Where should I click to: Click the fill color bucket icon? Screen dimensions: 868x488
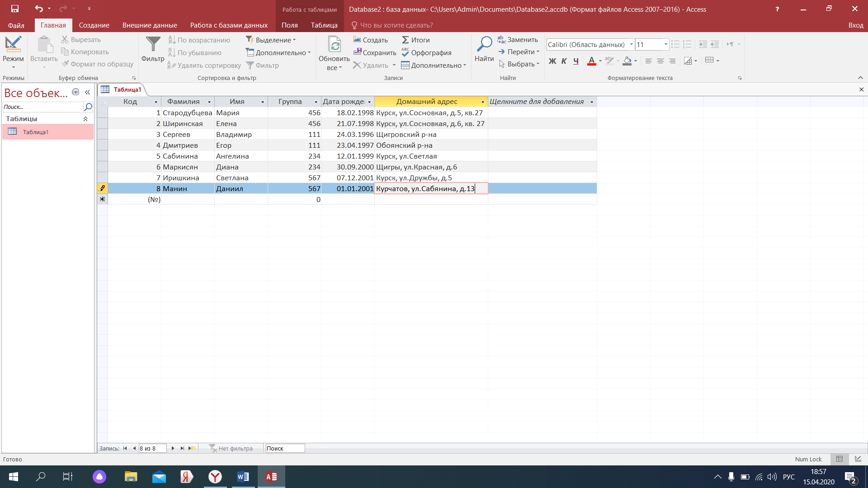[x=627, y=61]
